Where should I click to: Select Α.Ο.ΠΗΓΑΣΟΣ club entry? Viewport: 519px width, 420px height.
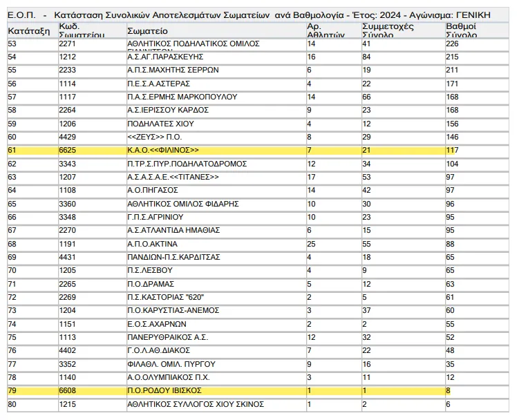point(153,190)
